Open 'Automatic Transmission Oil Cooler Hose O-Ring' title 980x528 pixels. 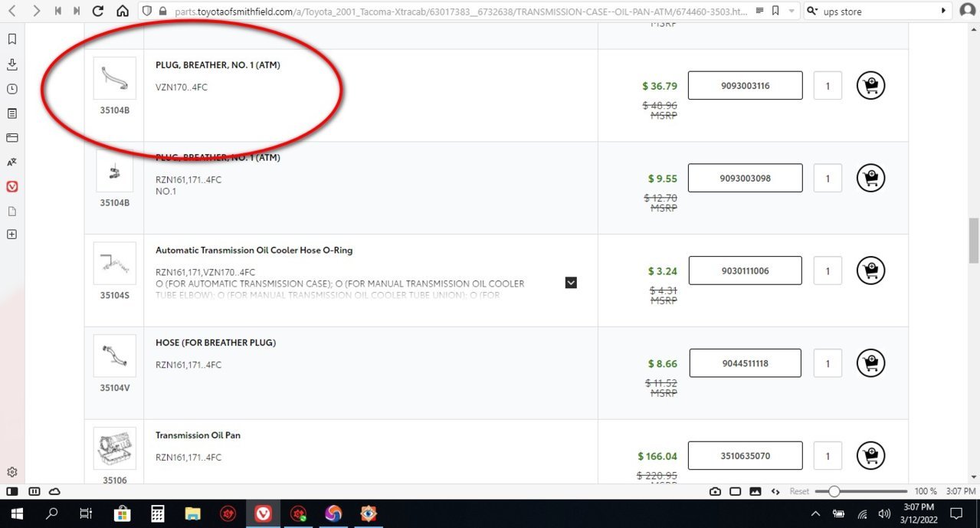pyautogui.click(x=254, y=251)
